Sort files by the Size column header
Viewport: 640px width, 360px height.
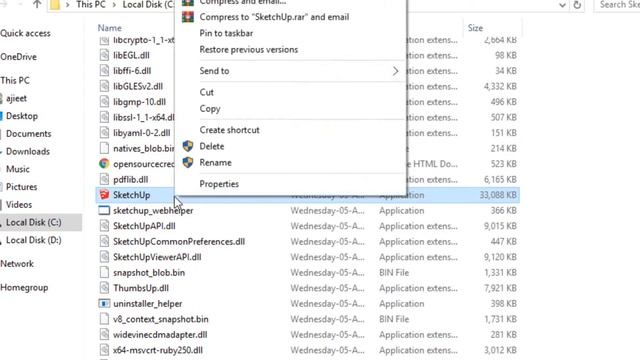coord(475,28)
